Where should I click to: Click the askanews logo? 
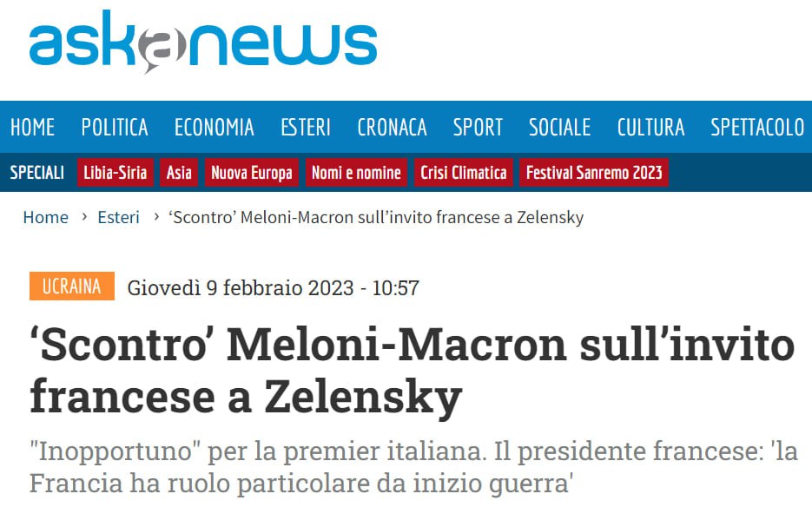(203, 42)
